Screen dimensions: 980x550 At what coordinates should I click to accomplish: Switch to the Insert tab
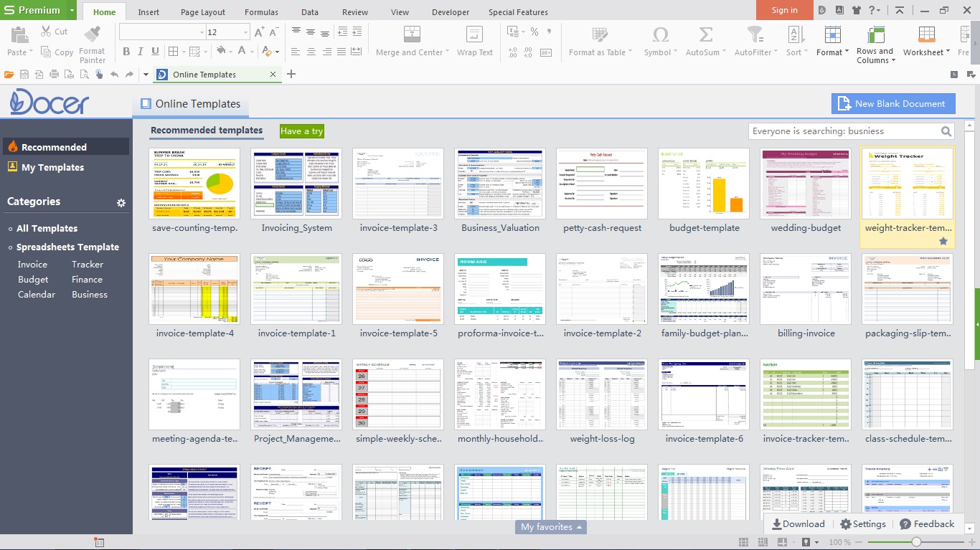(x=149, y=12)
